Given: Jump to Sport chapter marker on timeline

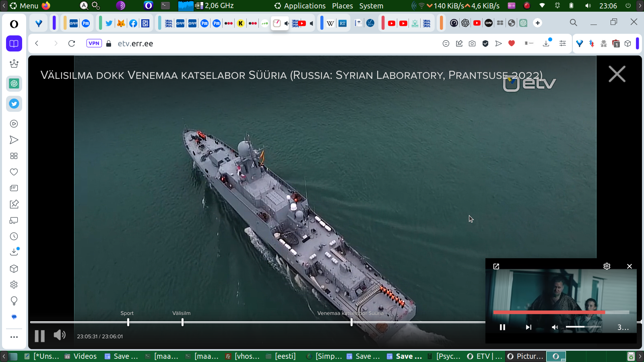Looking at the screenshot, I should point(128,322).
